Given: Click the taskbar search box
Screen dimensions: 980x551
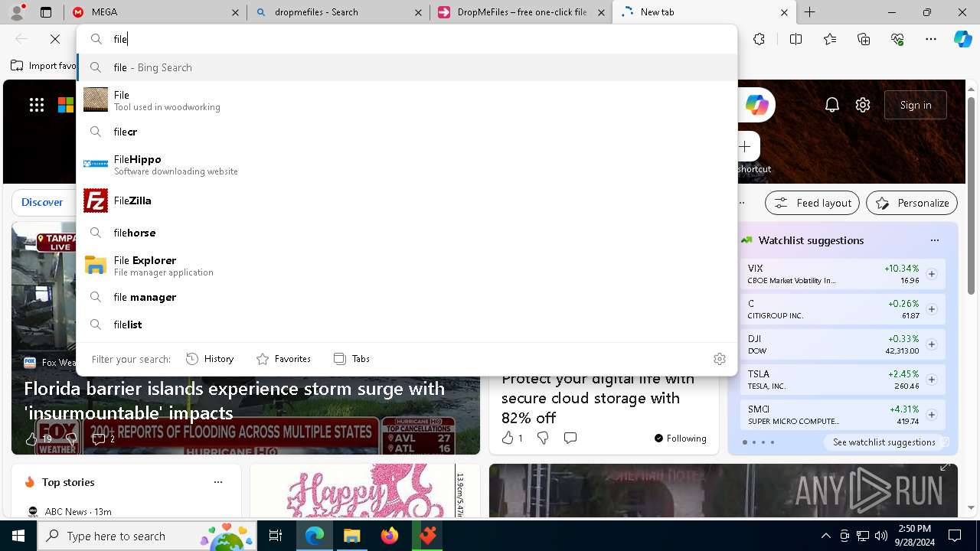Looking at the screenshot, I should (x=147, y=536).
